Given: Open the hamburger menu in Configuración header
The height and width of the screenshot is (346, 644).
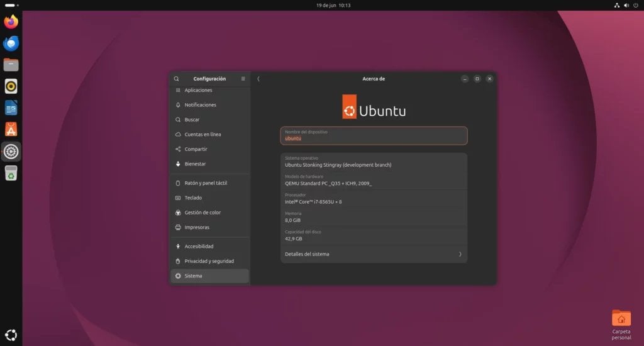Looking at the screenshot, I should (x=243, y=79).
